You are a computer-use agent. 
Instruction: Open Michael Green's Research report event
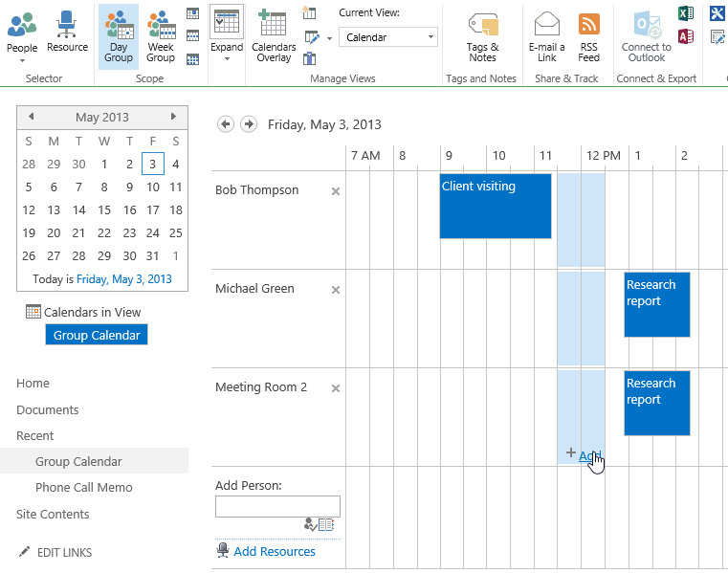[x=657, y=304]
